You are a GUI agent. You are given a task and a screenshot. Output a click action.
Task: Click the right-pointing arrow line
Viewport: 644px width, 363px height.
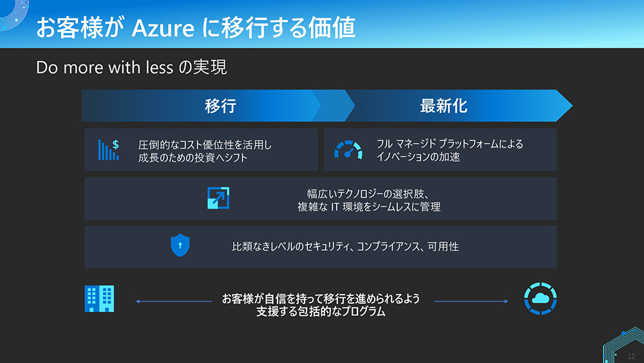(x=470, y=301)
